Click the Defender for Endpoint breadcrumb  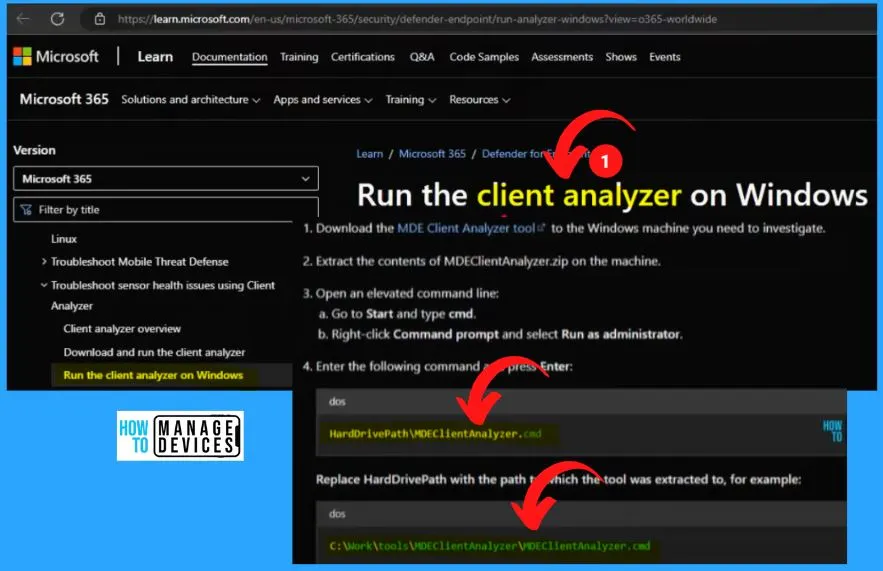coord(535,154)
